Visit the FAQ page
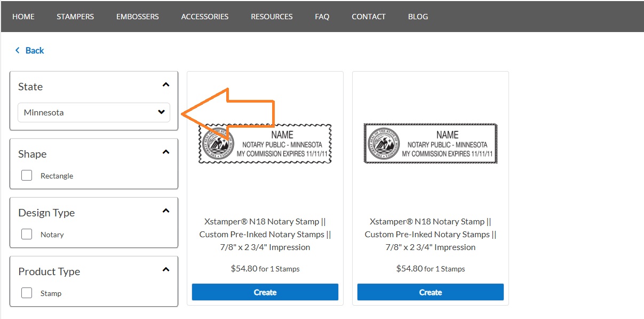The image size is (644, 319). click(322, 17)
